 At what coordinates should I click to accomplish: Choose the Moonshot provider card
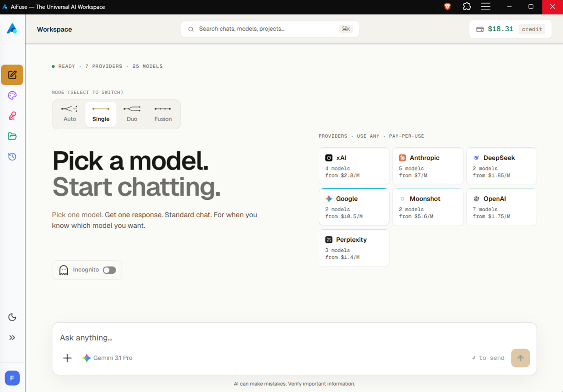[428, 207]
